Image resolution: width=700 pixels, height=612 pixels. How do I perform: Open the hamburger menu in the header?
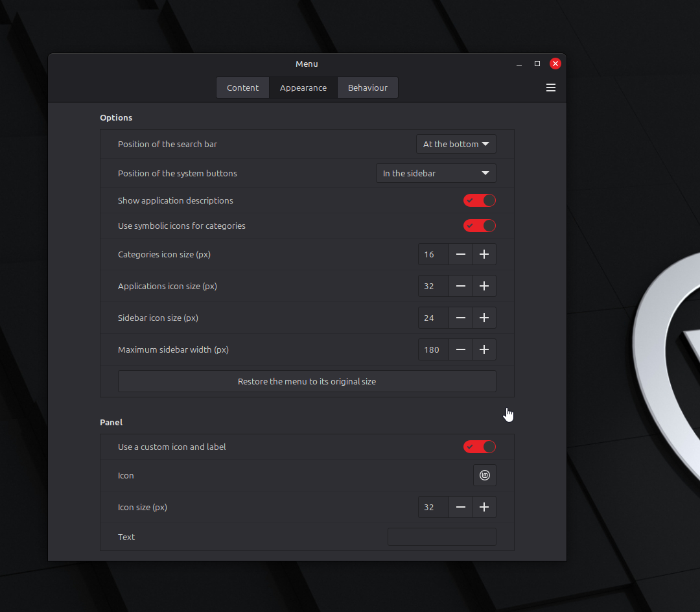coord(550,88)
